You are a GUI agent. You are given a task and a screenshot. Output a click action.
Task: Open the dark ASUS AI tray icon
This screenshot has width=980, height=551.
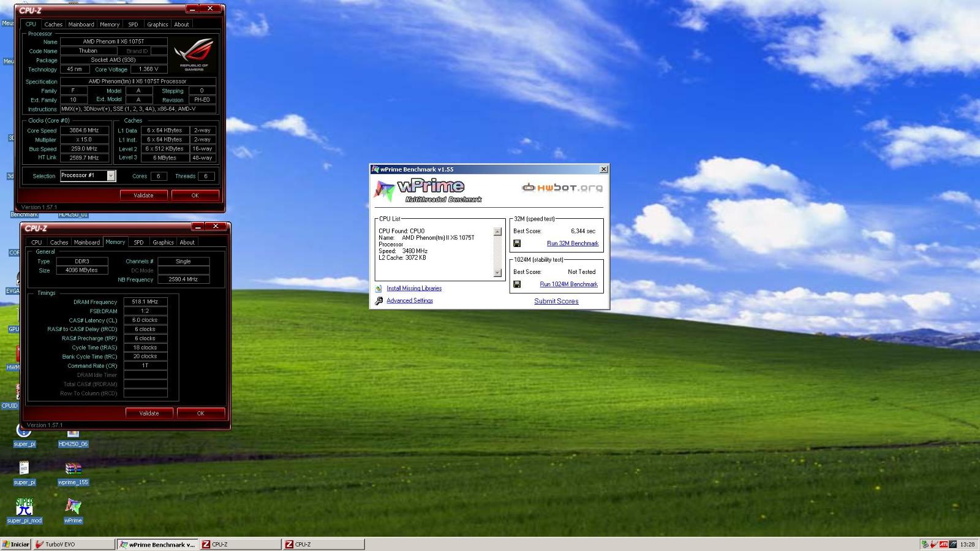[x=952, y=544]
